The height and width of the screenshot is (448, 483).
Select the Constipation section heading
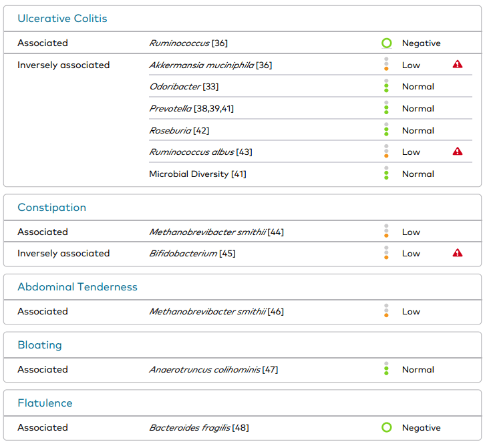point(51,208)
